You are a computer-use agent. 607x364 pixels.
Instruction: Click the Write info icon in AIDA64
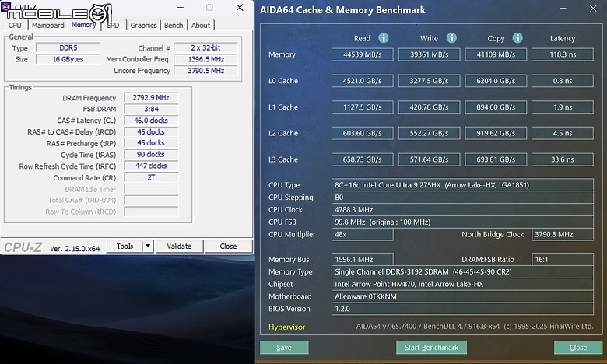click(x=451, y=38)
